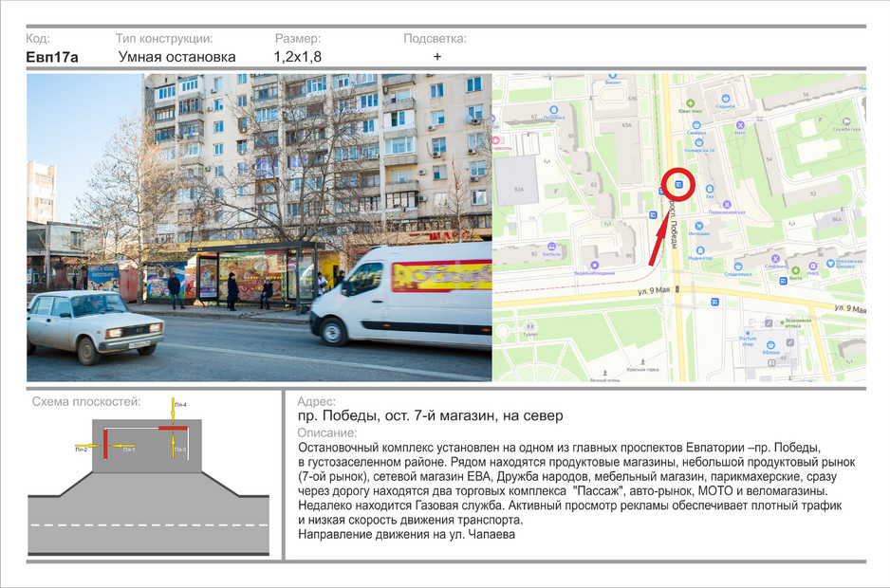Click the vertical red plane bar in the scheme
This screenshot has height=588, width=890.
point(105,444)
